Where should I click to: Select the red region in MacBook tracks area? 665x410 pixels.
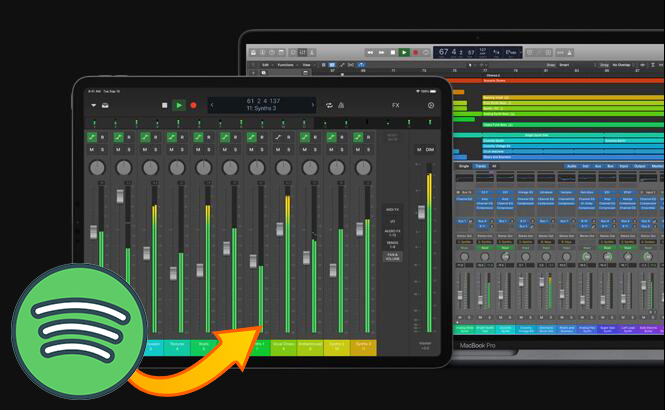point(556,80)
